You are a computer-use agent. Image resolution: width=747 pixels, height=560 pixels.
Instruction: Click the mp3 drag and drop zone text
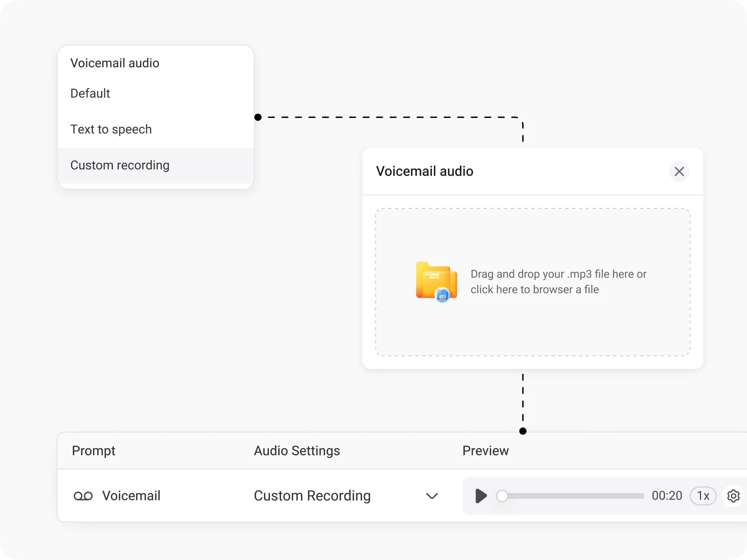coord(558,282)
